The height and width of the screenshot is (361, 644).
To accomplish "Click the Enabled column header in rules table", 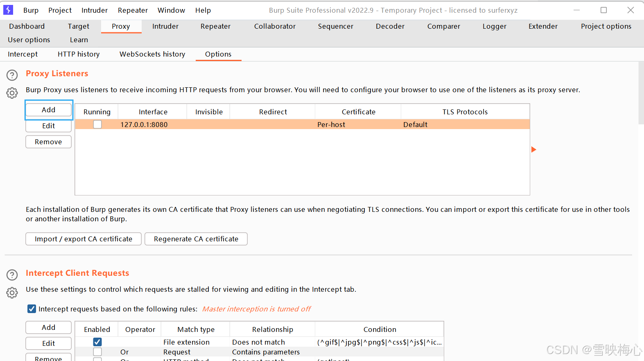I will click(x=97, y=329).
